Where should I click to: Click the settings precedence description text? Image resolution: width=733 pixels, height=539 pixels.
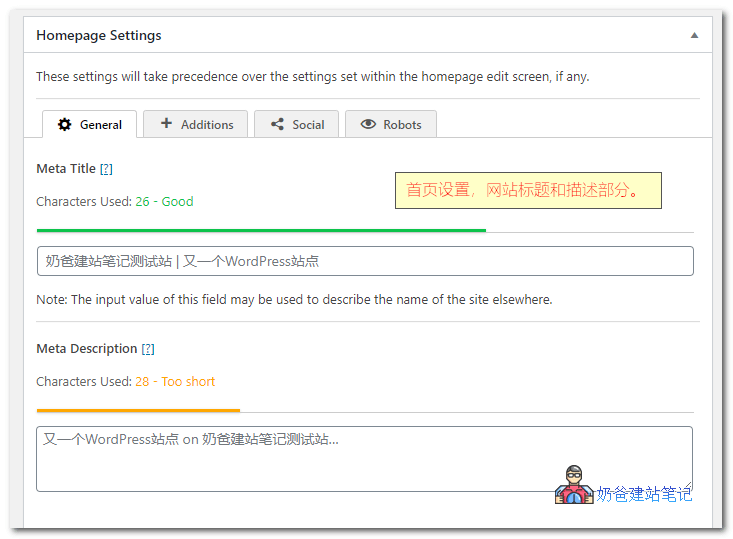tap(312, 77)
